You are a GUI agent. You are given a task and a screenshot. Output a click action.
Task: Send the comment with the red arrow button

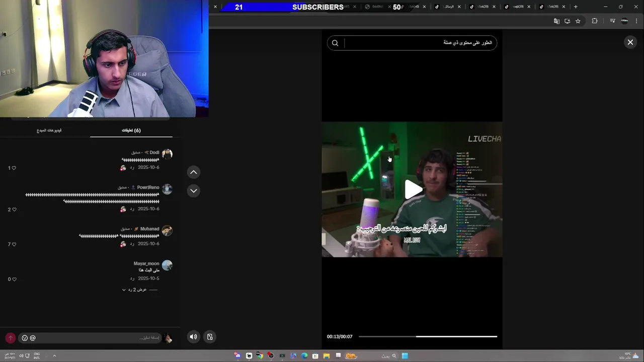click(10, 338)
